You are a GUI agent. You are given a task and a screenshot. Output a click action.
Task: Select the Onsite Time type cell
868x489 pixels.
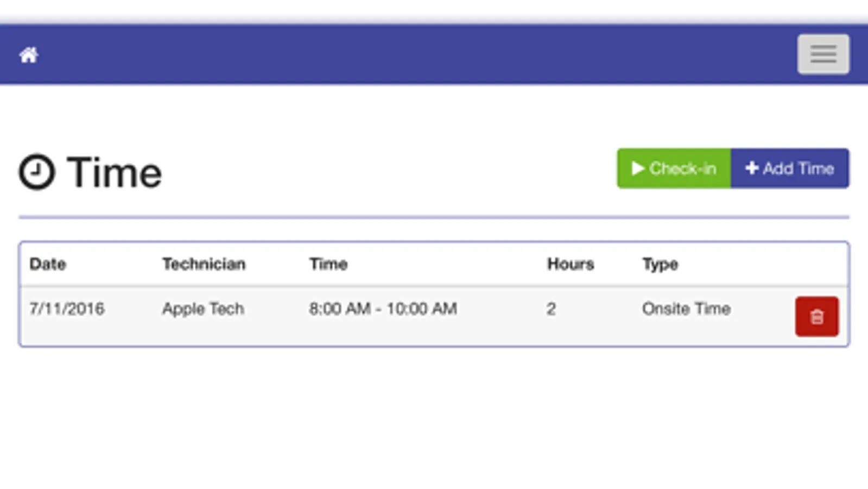coord(686,309)
